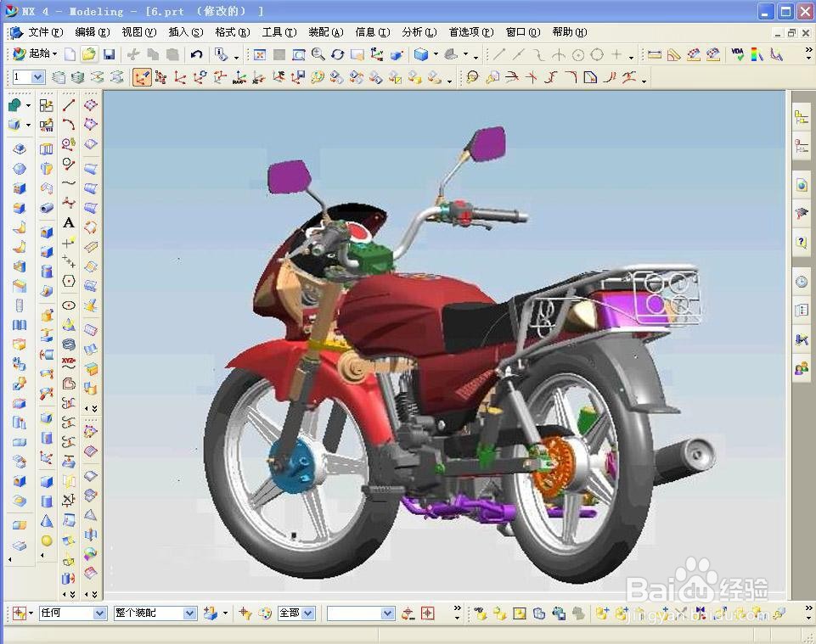Click the Fit view icon

[x=259, y=54]
